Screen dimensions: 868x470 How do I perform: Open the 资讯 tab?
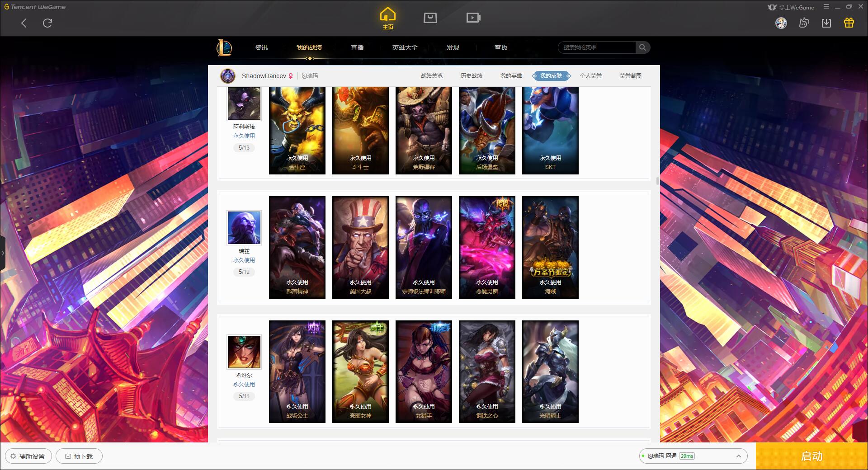(261, 47)
